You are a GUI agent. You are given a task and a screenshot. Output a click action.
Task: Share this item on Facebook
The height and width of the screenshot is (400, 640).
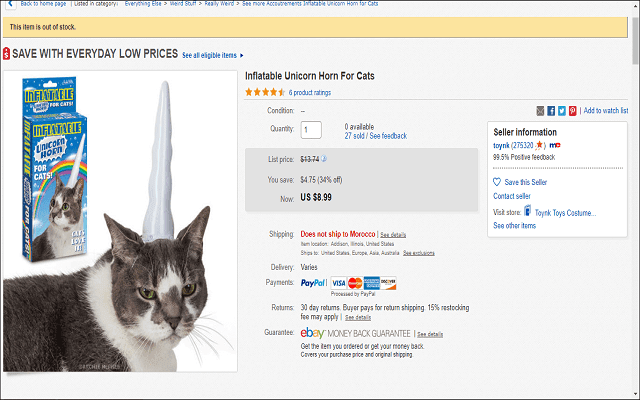[551, 110]
